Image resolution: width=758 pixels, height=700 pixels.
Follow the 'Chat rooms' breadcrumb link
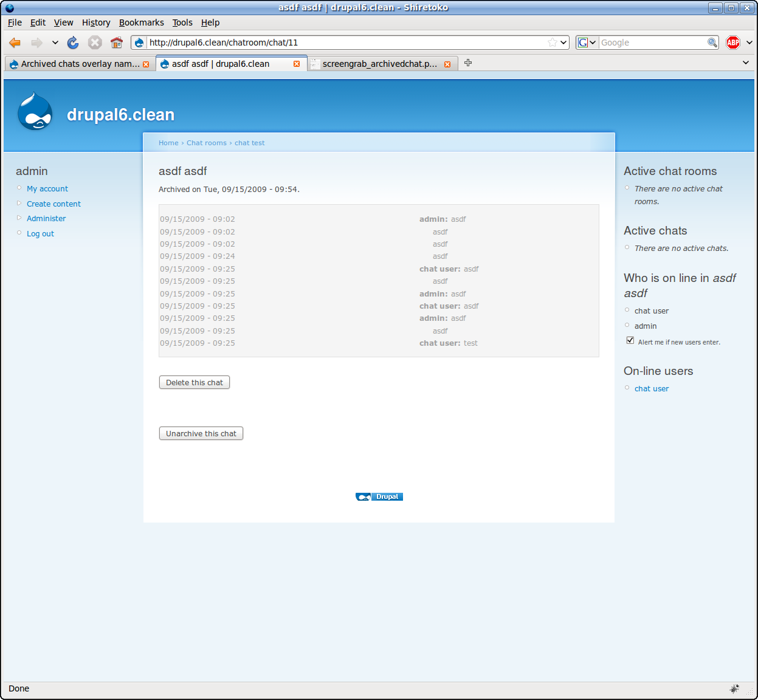(206, 142)
